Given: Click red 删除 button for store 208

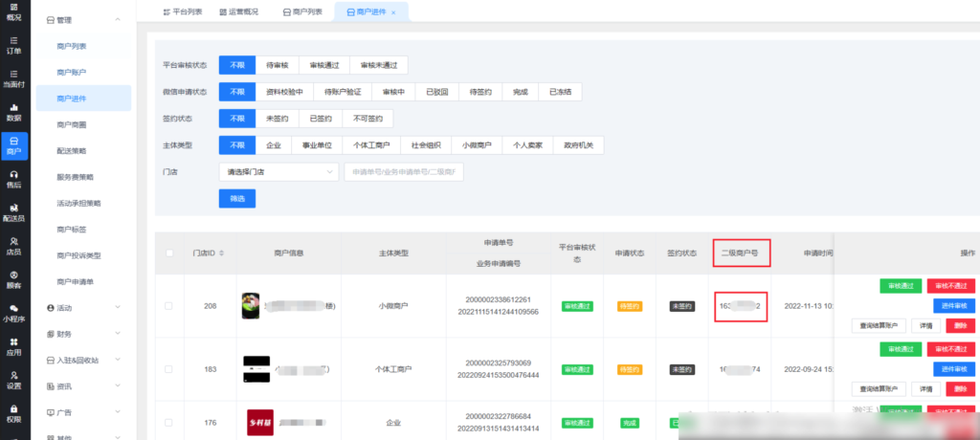Looking at the screenshot, I should [961, 325].
